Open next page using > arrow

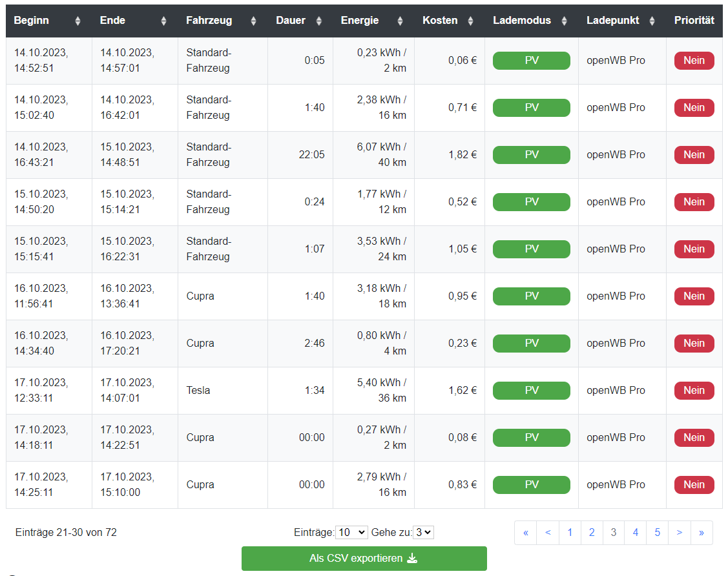(680, 533)
